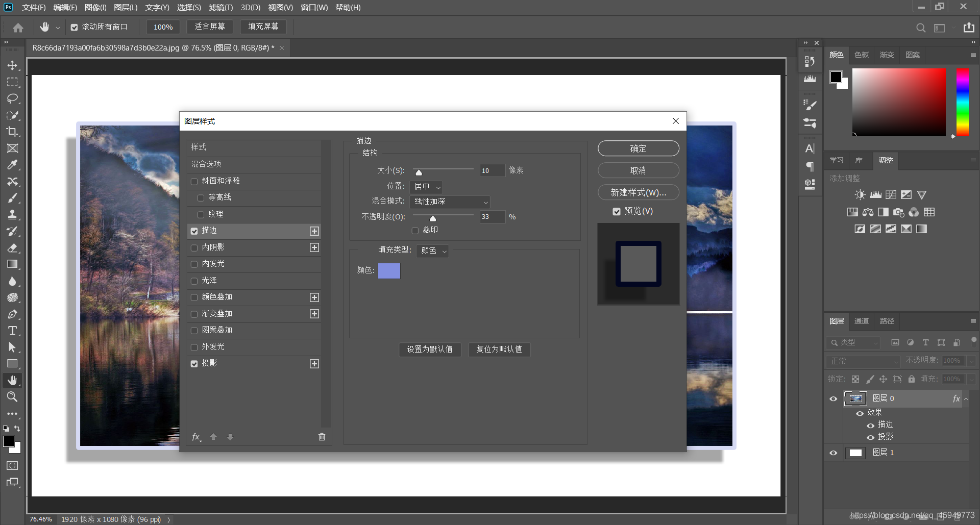Switch to the 色板 tab
This screenshot has height=525, width=980.
pos(862,55)
